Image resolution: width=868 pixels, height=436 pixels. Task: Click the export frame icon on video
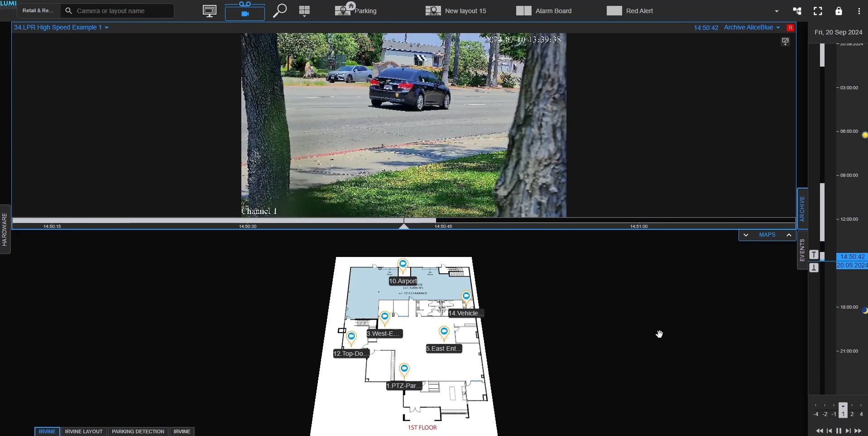pyautogui.click(x=785, y=41)
